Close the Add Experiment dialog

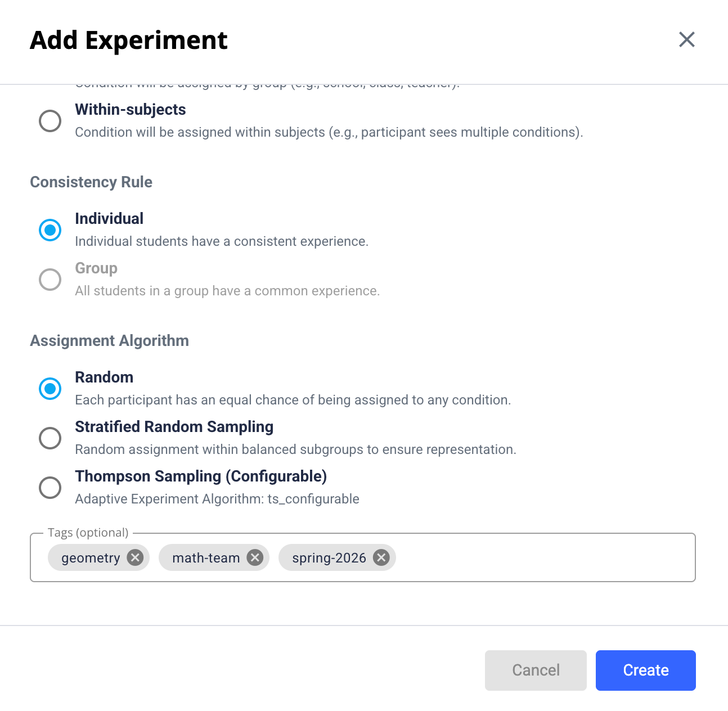pos(686,39)
